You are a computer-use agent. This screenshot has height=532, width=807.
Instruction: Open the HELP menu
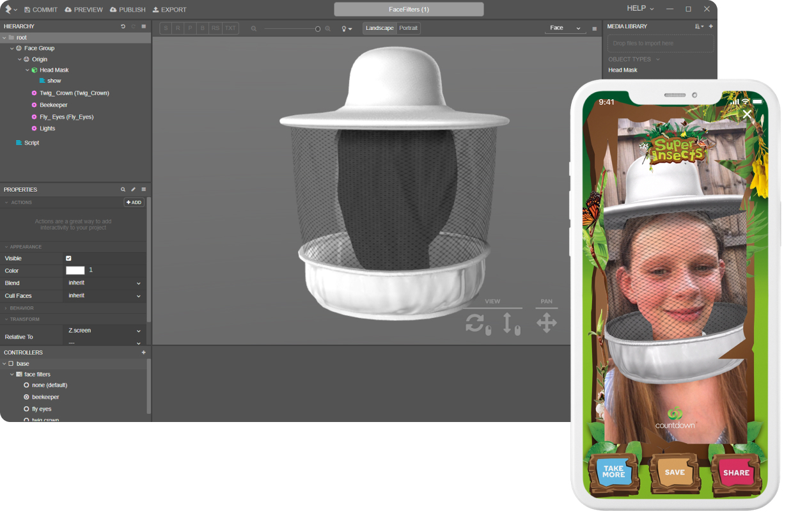[x=639, y=9]
